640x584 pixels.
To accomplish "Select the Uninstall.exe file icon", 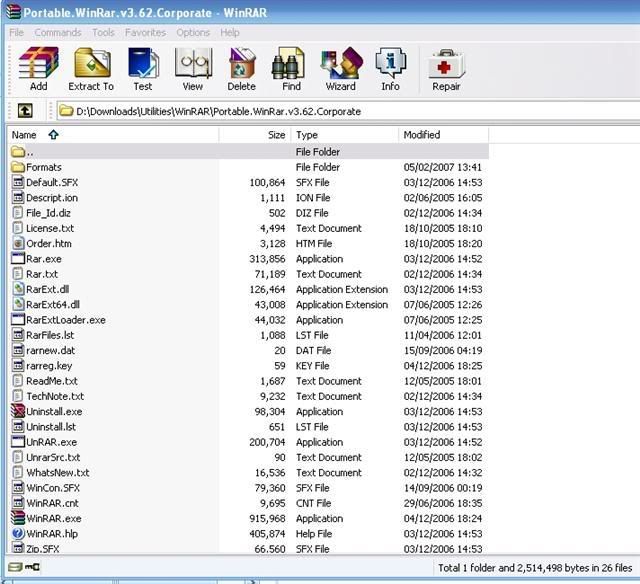I will coord(18,411).
